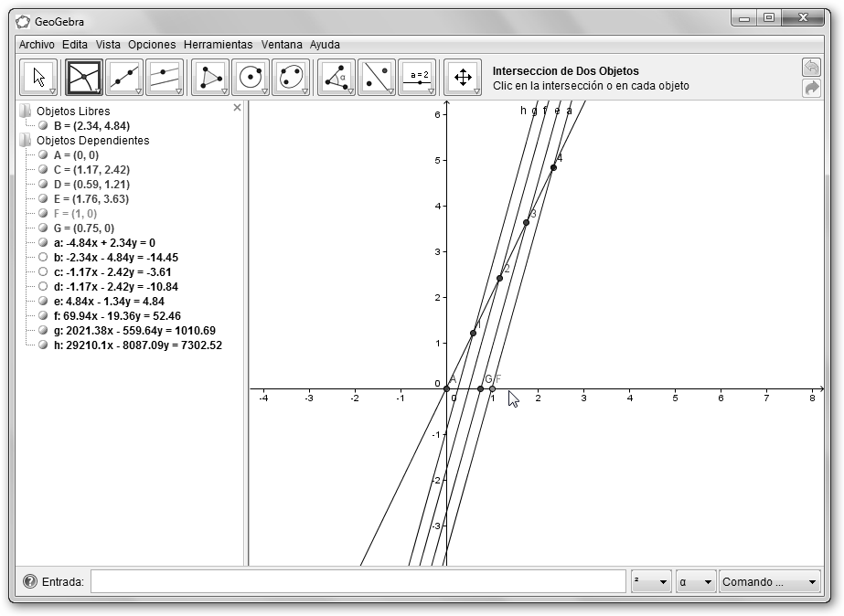Open the Herramientas menu
Screen dimensions: 844x616
tap(218, 44)
